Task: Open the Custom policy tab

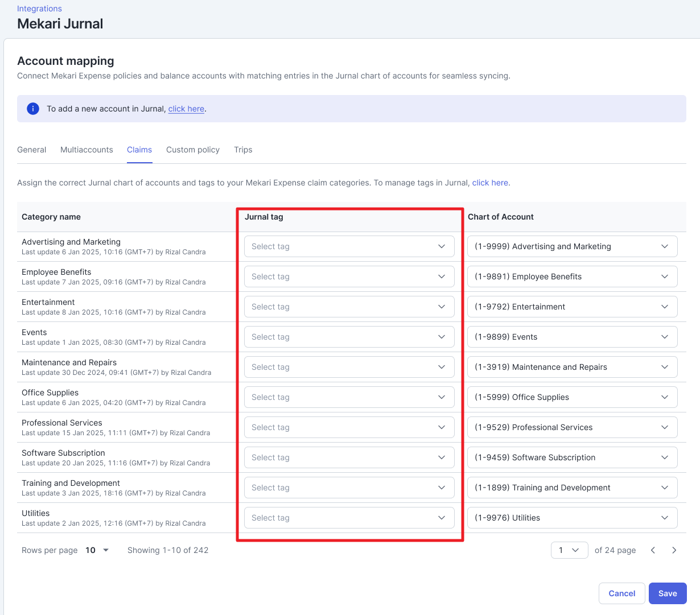Action: [x=193, y=150]
